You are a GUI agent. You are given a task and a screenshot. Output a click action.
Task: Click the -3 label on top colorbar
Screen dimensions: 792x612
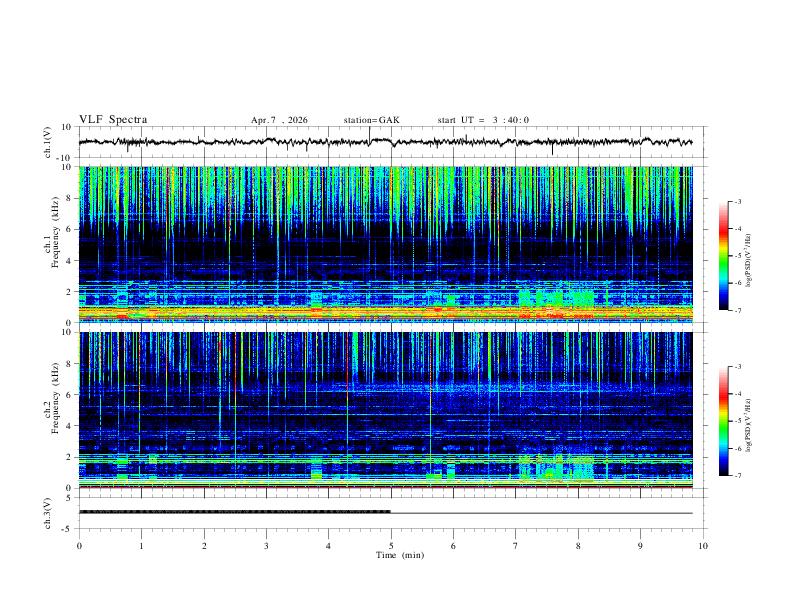[737, 201]
